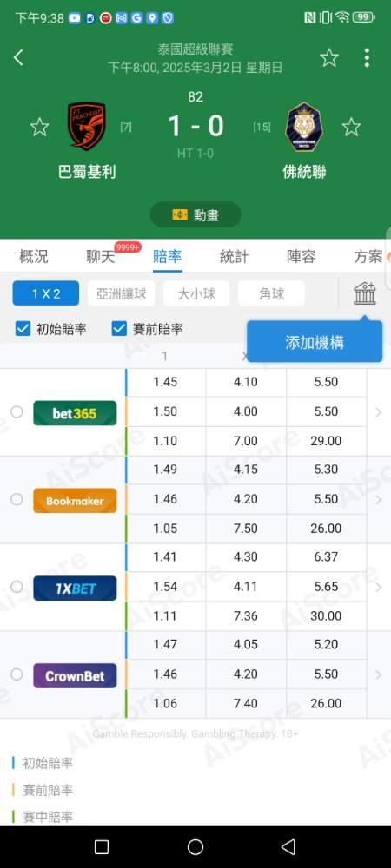The height and width of the screenshot is (868, 391).
Task: Open the YouTube notification icon in status bar
Action: tap(75, 18)
